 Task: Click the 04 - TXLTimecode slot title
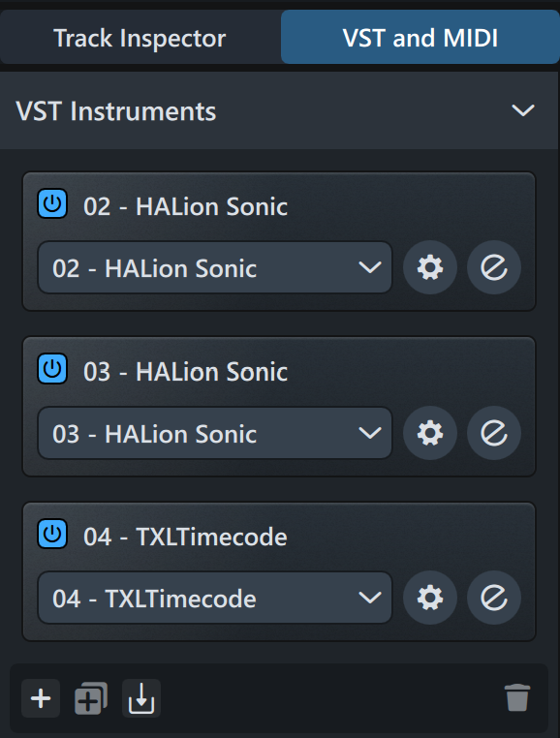pyautogui.click(x=185, y=537)
